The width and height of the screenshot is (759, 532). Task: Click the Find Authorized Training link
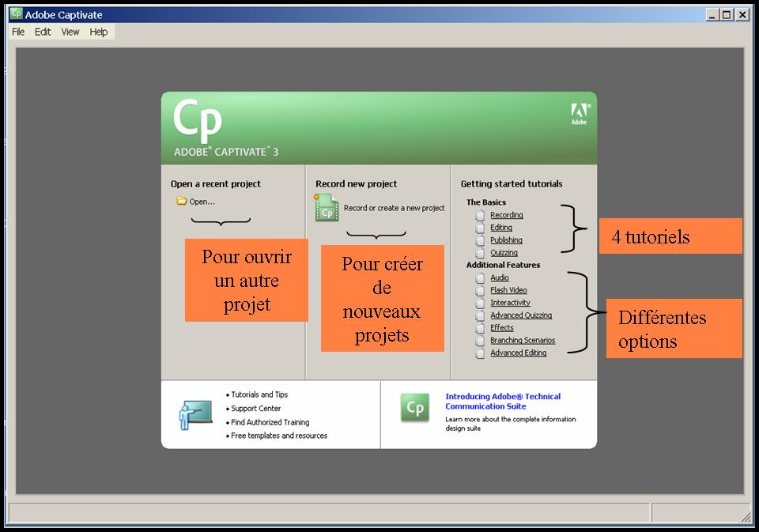click(270, 423)
